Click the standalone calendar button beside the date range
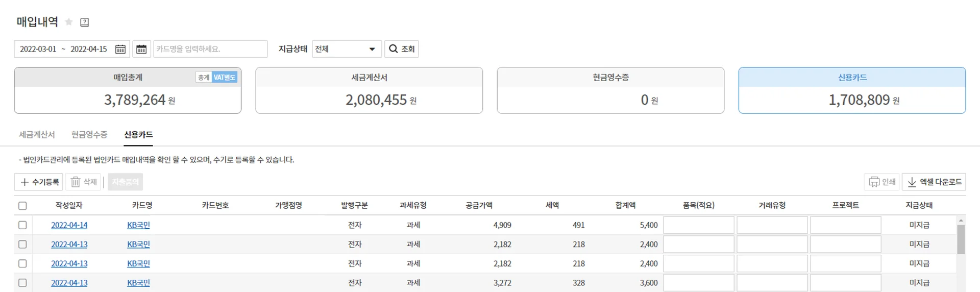 (141, 49)
